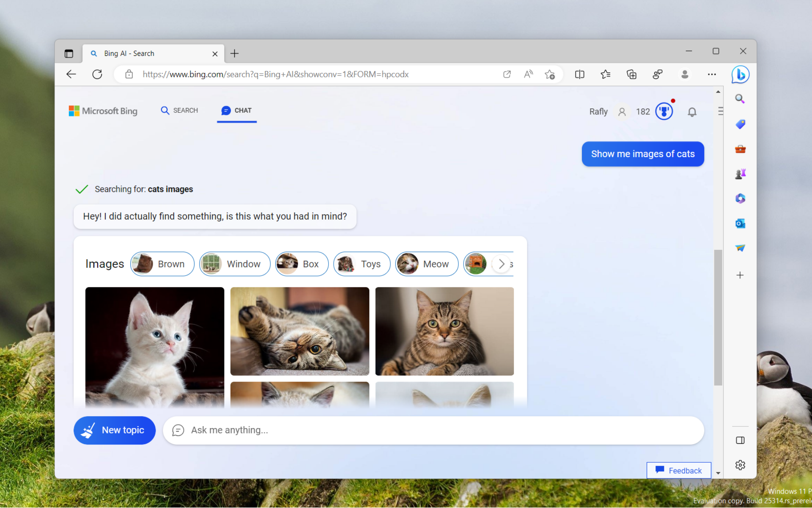Filter images by Brown
812x508 pixels.
point(162,264)
